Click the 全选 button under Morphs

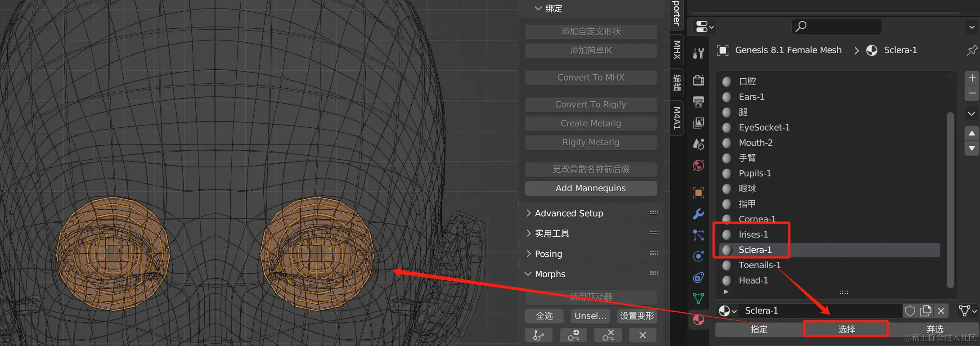click(x=544, y=316)
